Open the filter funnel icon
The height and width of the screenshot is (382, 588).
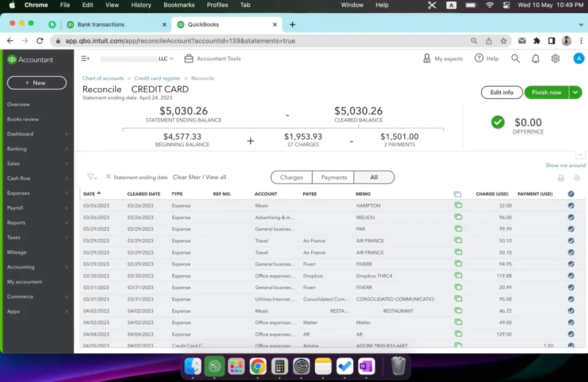pos(91,177)
